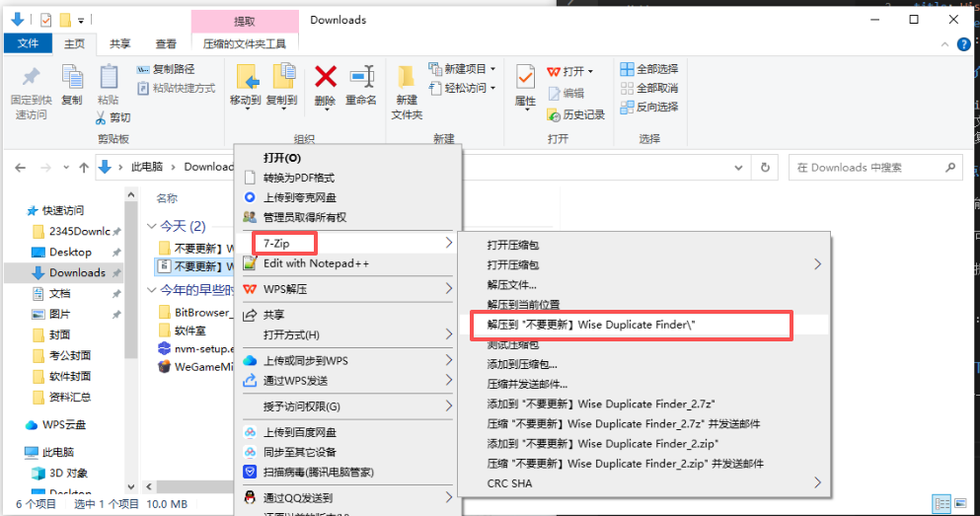Click the 属性 checkmark icon
The image size is (980, 516).
525,78
